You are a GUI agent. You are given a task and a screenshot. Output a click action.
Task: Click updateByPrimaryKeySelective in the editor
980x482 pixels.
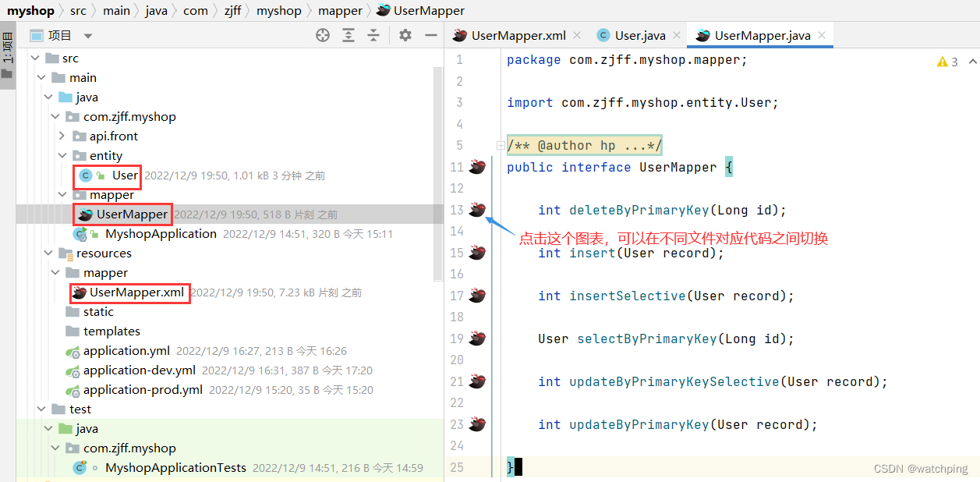click(x=674, y=381)
